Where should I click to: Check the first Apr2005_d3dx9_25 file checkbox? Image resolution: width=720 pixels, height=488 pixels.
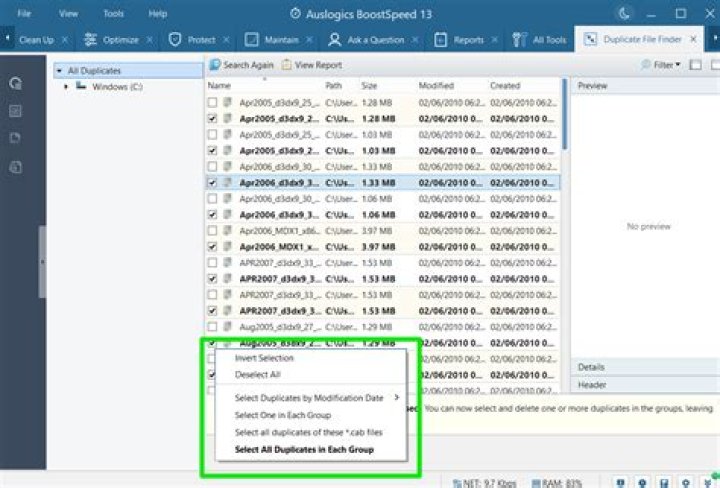pos(212,102)
